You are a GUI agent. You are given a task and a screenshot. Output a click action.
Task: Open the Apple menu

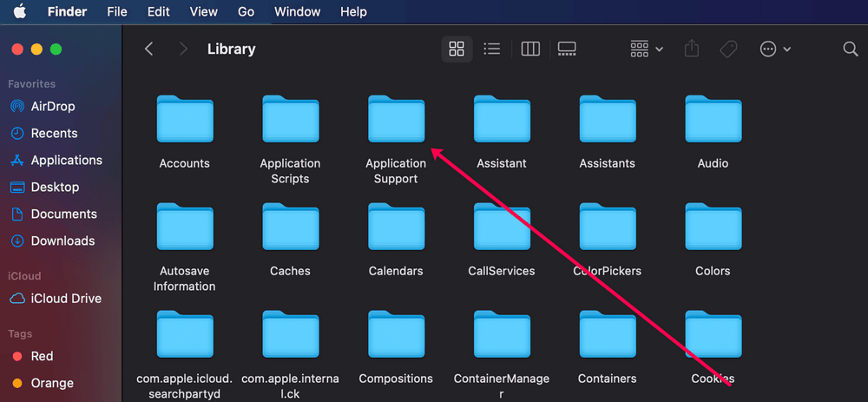point(18,12)
